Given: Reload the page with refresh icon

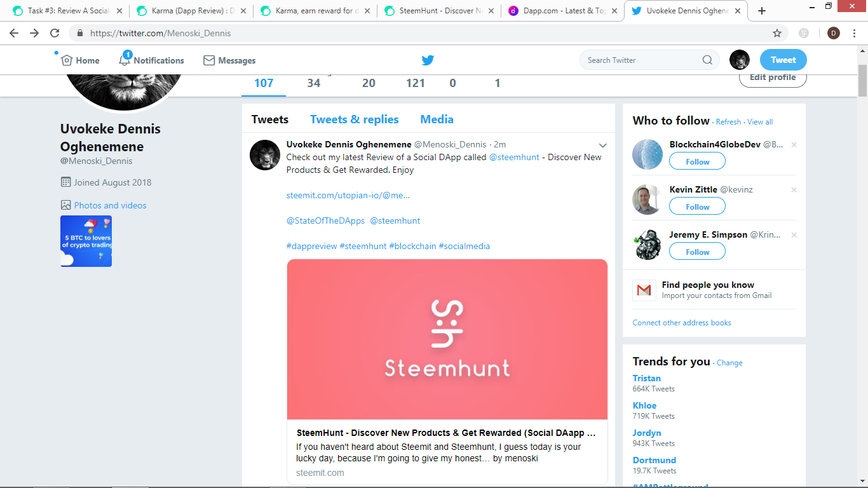Looking at the screenshot, I should pyautogui.click(x=55, y=33).
